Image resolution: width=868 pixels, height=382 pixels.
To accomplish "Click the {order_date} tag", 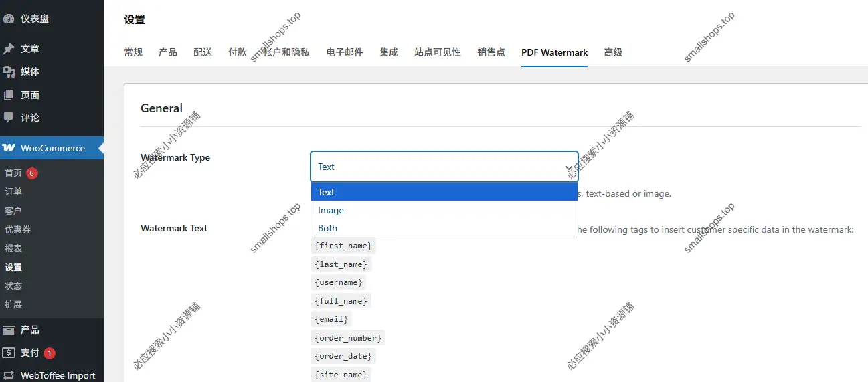I will [x=343, y=356].
